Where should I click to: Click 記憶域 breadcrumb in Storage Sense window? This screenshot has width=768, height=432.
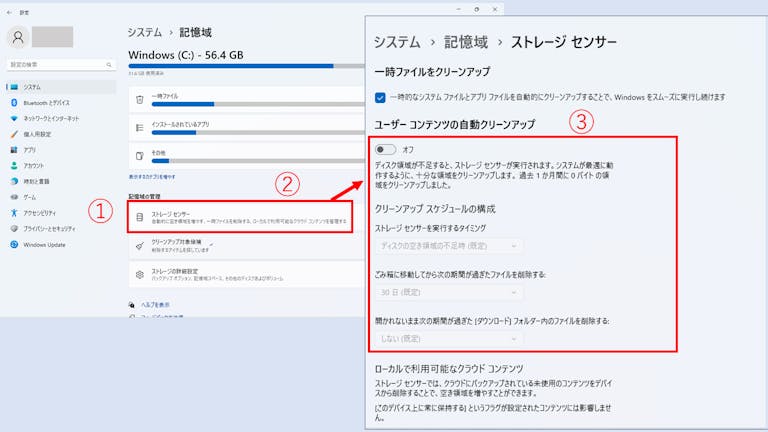[x=466, y=42]
